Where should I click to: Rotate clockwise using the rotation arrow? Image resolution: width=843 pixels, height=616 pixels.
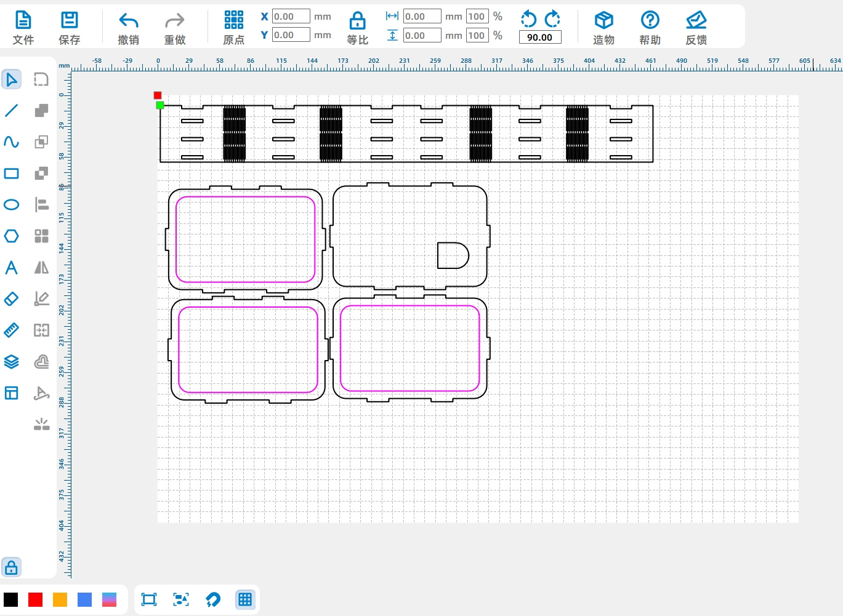pyautogui.click(x=552, y=18)
